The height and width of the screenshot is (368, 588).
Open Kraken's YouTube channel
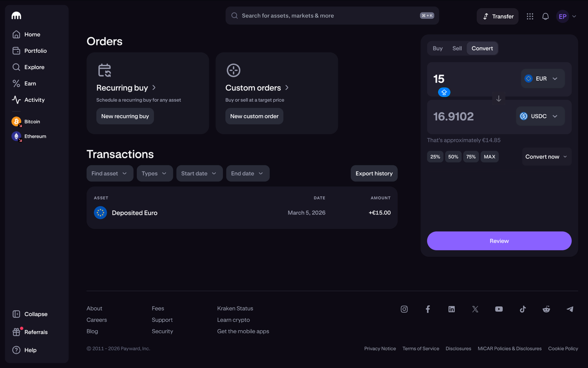coord(499,309)
